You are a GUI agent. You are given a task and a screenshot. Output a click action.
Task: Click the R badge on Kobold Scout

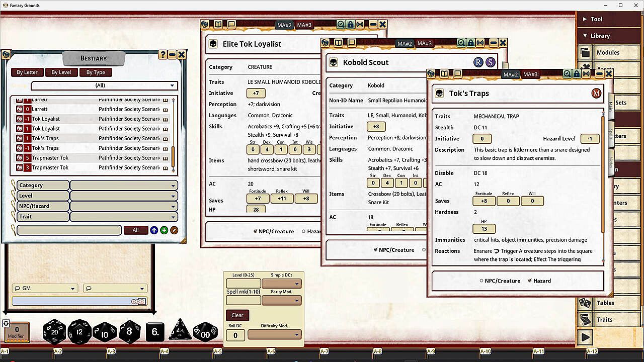pyautogui.click(x=478, y=62)
